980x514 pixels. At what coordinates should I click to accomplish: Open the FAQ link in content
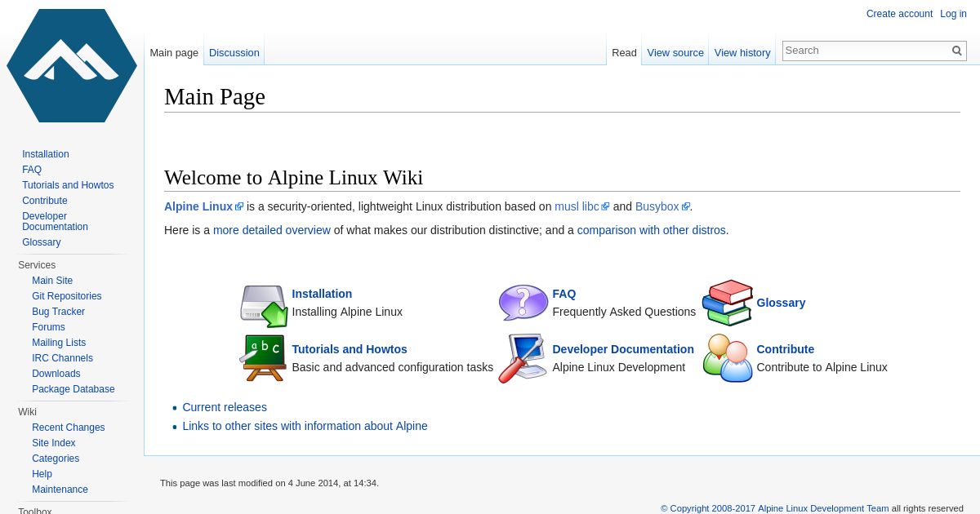[563, 294]
